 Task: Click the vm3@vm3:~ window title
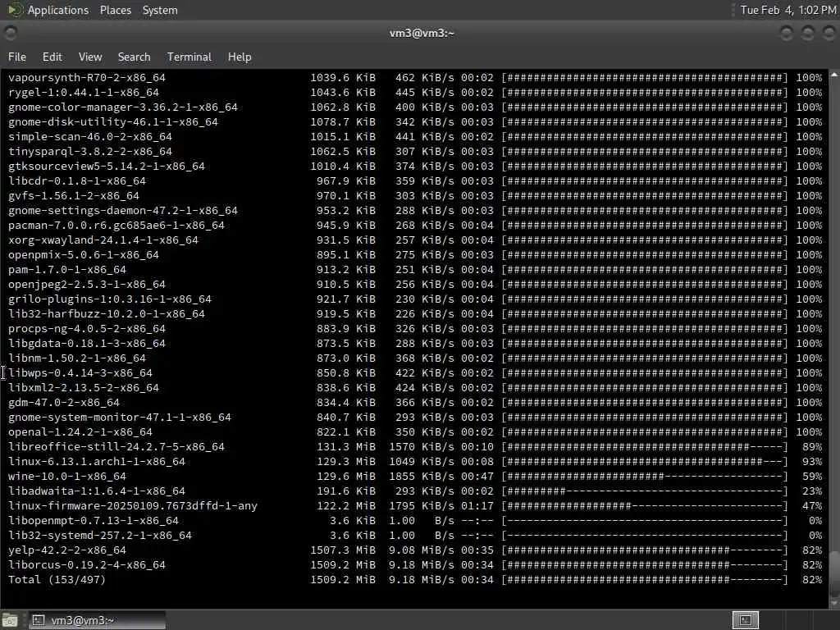tap(422, 33)
